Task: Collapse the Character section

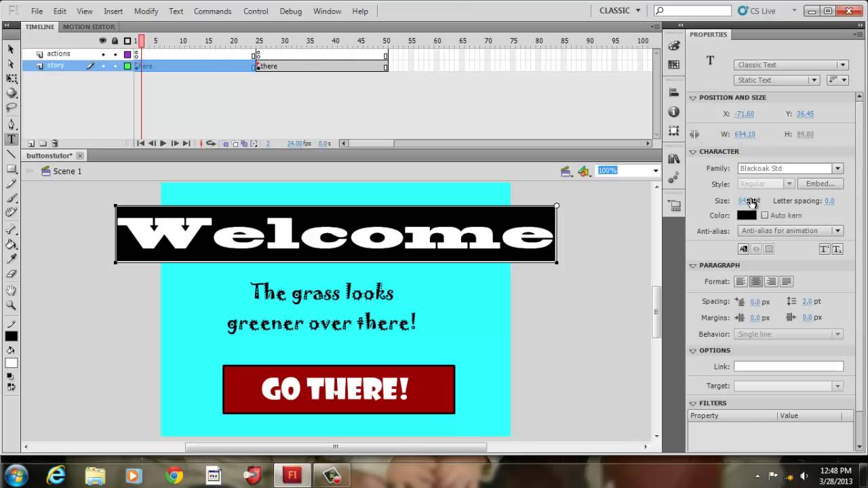Action: 693,152
